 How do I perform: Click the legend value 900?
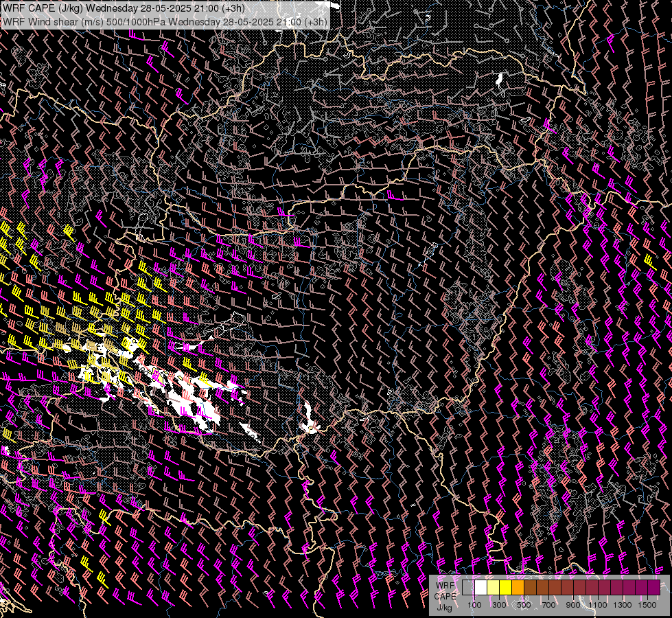coord(573,605)
